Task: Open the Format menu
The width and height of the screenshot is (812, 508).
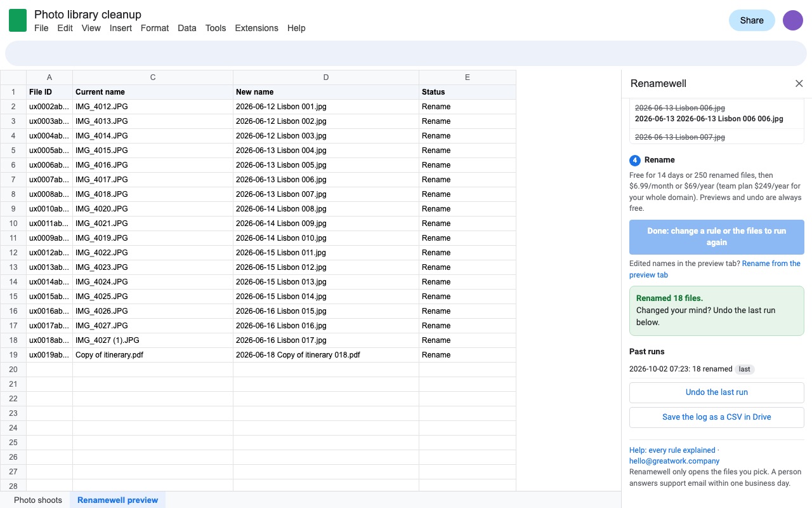Action: tap(155, 28)
